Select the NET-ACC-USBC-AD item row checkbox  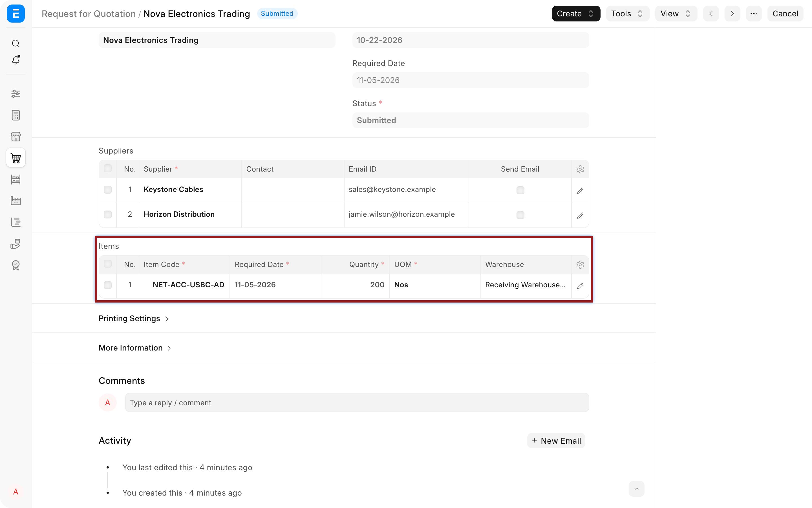click(107, 285)
